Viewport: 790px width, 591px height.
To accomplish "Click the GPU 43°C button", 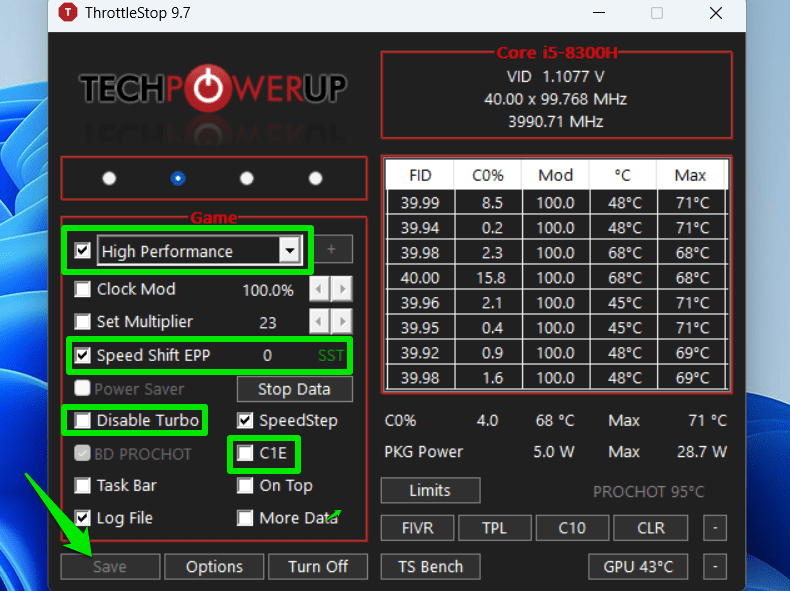I will tap(638, 567).
